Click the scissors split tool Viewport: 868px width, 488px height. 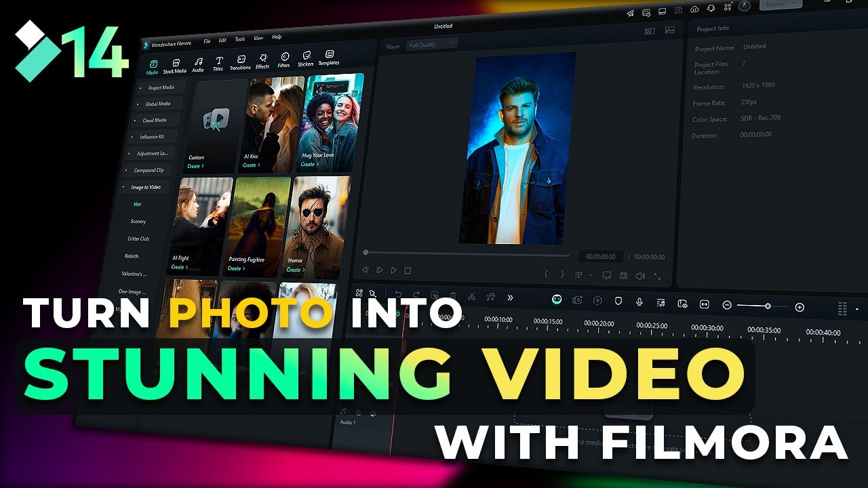(x=472, y=297)
